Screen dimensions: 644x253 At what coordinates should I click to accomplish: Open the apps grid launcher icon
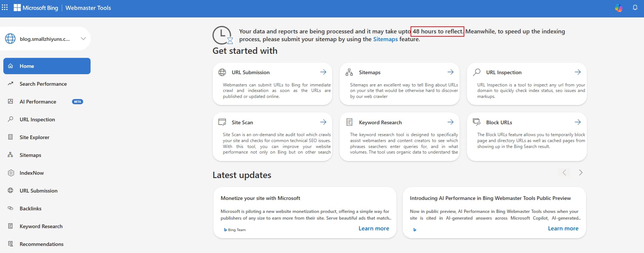tap(5, 7)
